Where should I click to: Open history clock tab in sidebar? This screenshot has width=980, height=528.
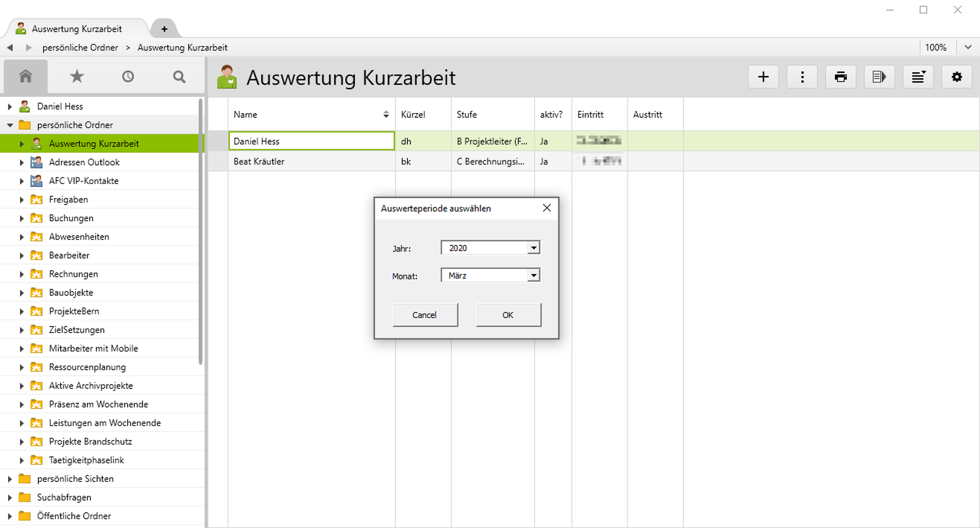pyautogui.click(x=128, y=76)
